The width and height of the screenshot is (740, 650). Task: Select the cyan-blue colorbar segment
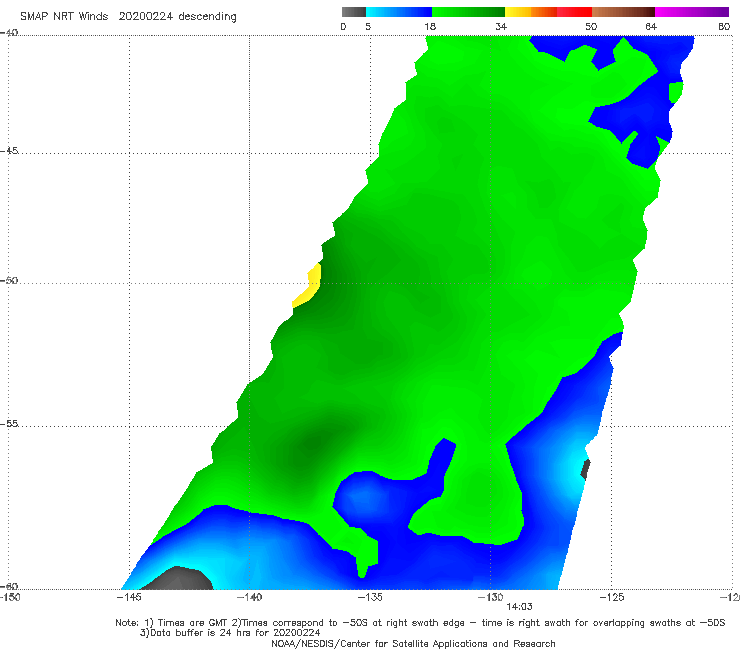click(399, 12)
